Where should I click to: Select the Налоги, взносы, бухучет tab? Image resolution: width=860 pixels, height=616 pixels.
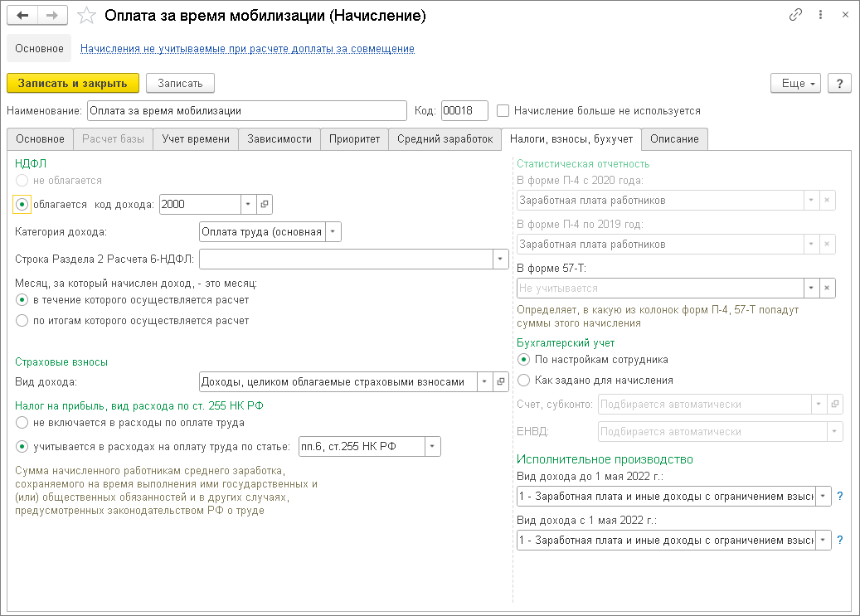(x=571, y=138)
